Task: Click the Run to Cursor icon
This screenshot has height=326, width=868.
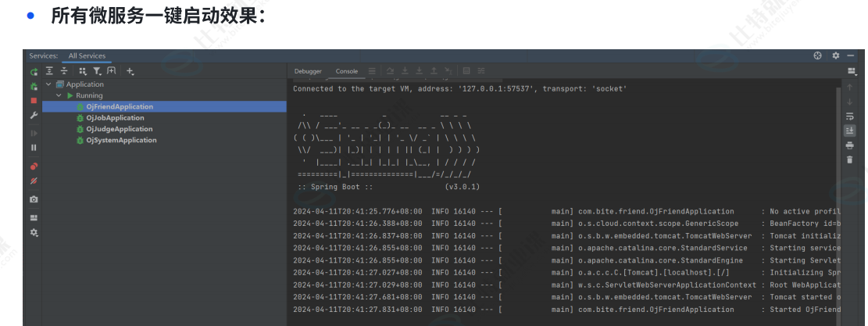Action: [x=448, y=71]
